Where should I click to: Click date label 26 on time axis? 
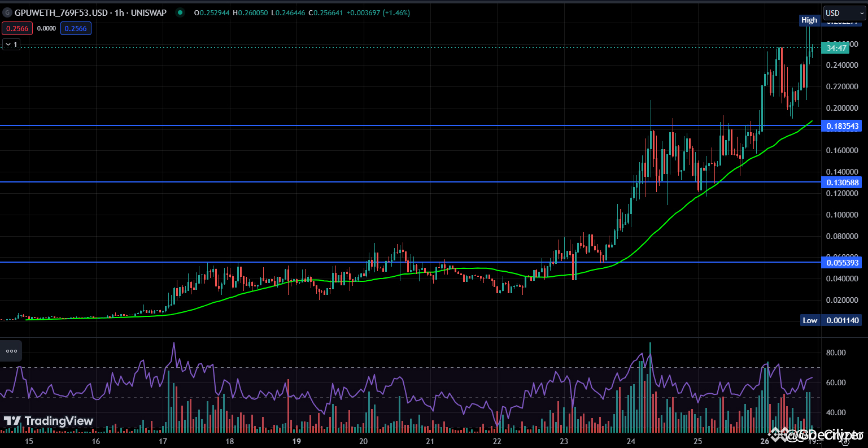point(765,441)
